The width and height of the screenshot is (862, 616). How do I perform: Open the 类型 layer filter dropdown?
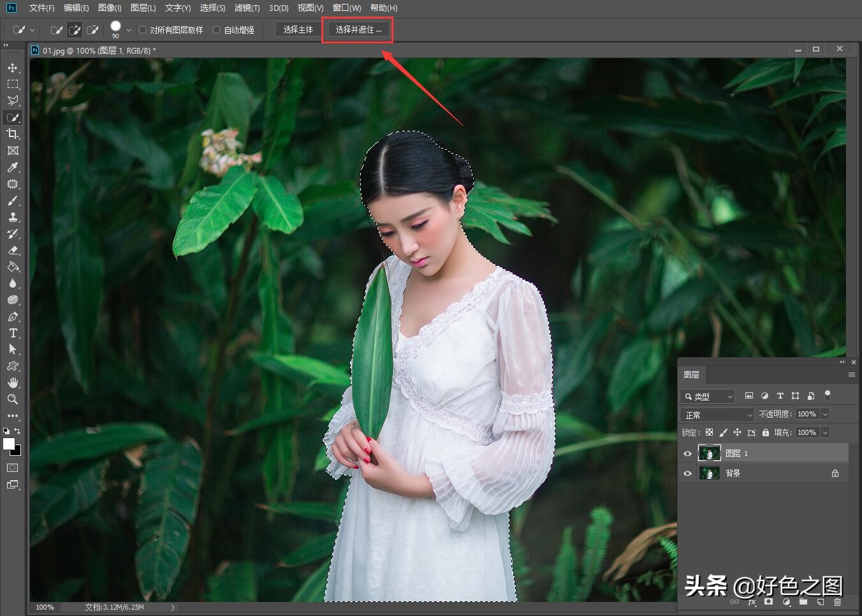click(x=708, y=396)
